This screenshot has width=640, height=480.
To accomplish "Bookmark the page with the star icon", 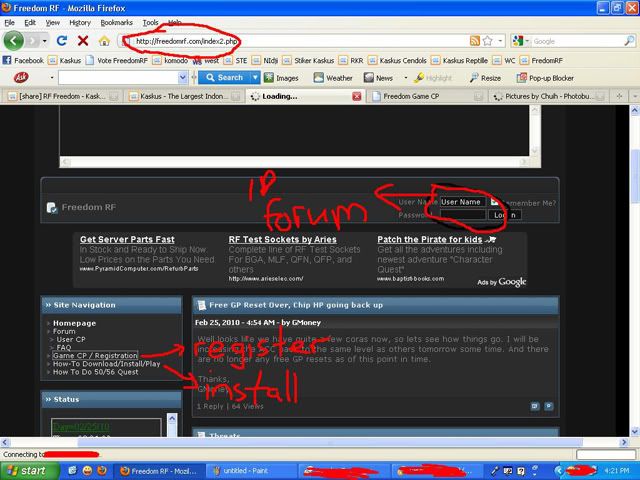I will click(x=487, y=41).
